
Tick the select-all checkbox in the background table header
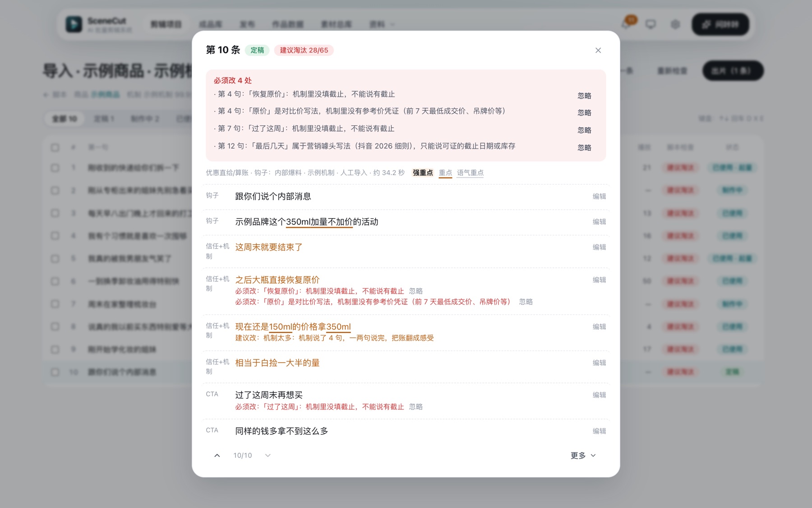pyautogui.click(x=55, y=147)
